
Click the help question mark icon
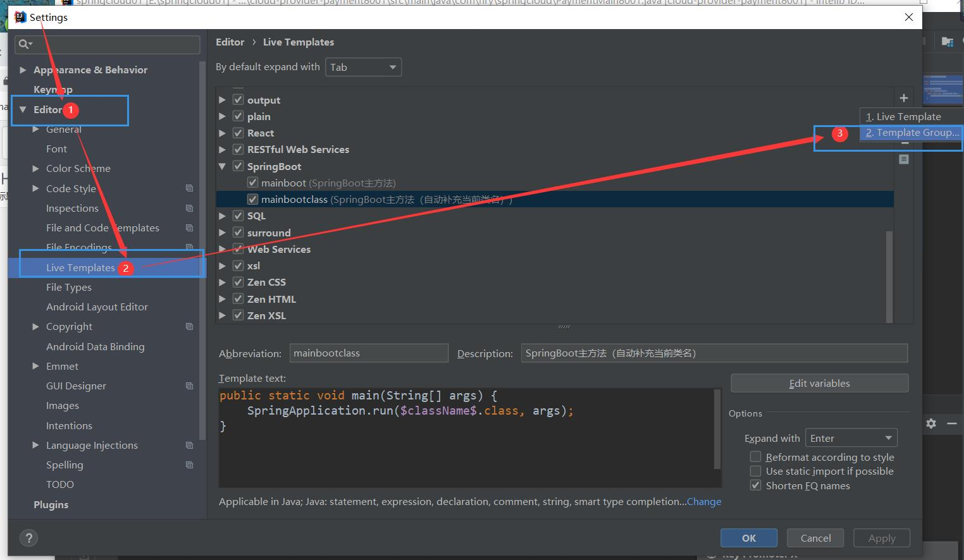(28, 538)
